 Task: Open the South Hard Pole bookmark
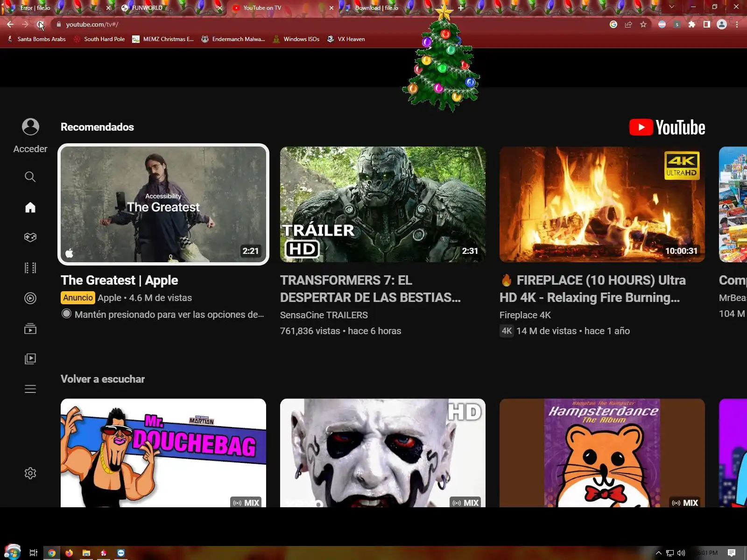[99, 39]
